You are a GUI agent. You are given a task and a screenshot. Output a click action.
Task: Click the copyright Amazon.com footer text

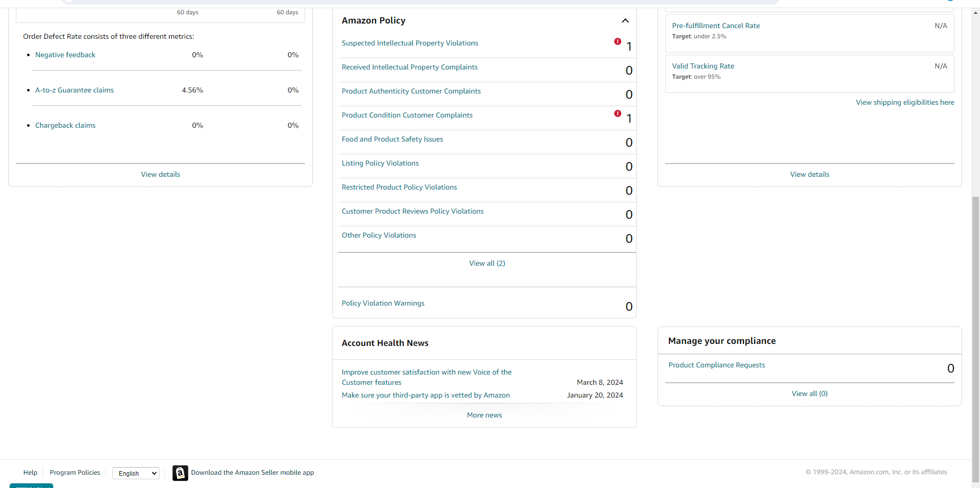876,472
